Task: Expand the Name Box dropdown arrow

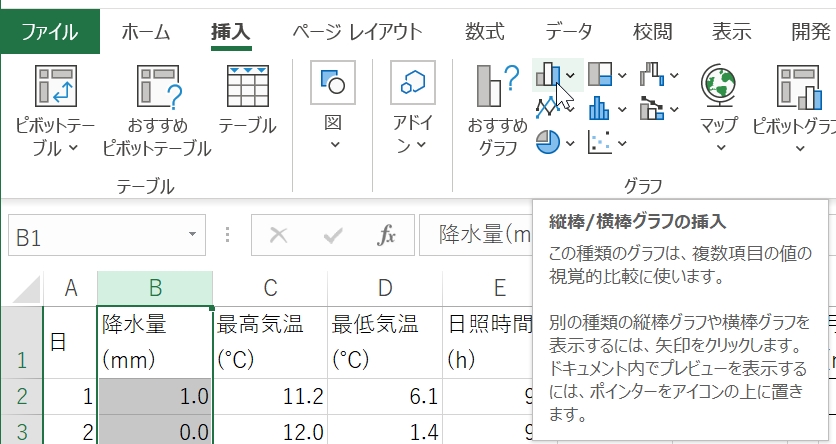Action: [192, 235]
